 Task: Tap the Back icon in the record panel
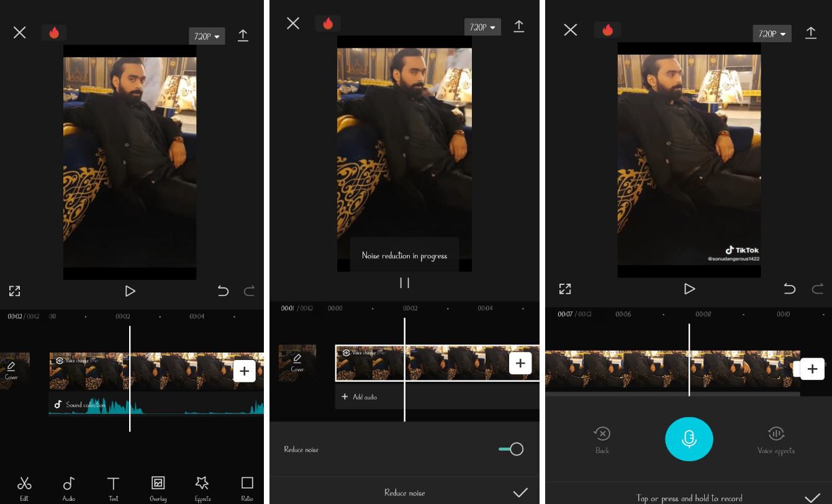pyautogui.click(x=602, y=440)
